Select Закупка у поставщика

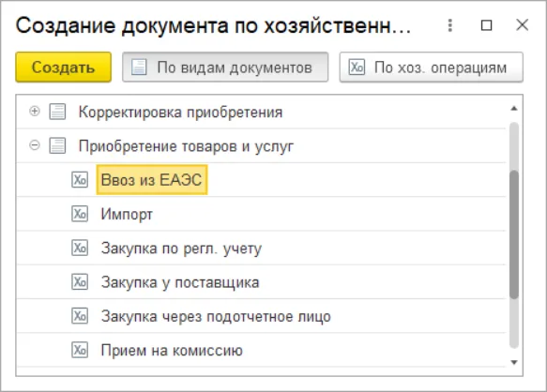pyautogui.click(x=261, y=282)
